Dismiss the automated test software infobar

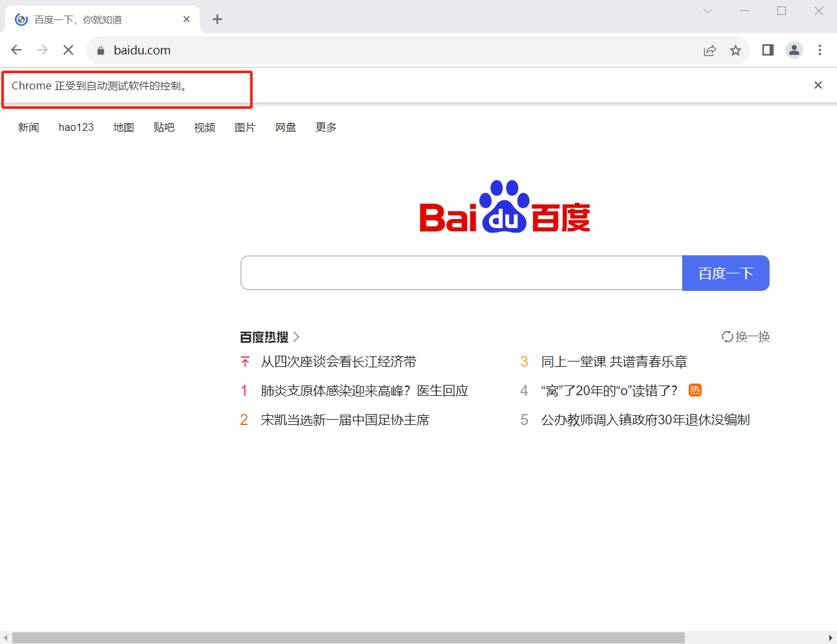(x=818, y=85)
